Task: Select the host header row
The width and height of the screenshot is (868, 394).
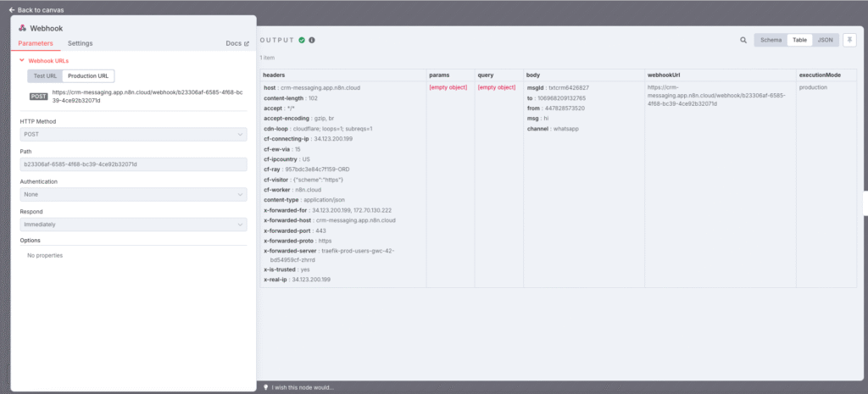Action: 312,87
